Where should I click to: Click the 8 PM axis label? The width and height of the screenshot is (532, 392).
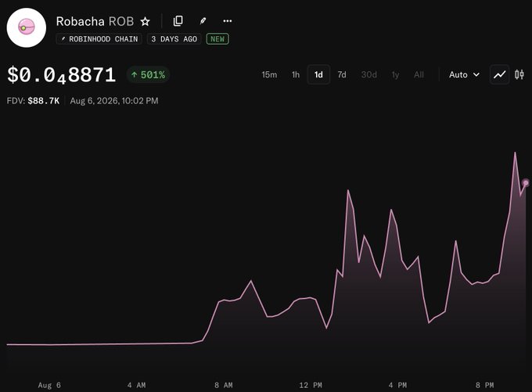coord(484,385)
